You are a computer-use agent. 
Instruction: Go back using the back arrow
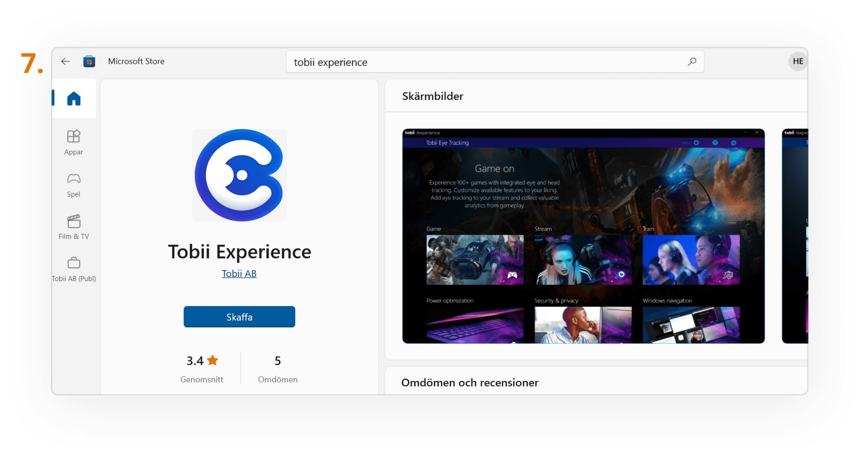pyautogui.click(x=65, y=61)
